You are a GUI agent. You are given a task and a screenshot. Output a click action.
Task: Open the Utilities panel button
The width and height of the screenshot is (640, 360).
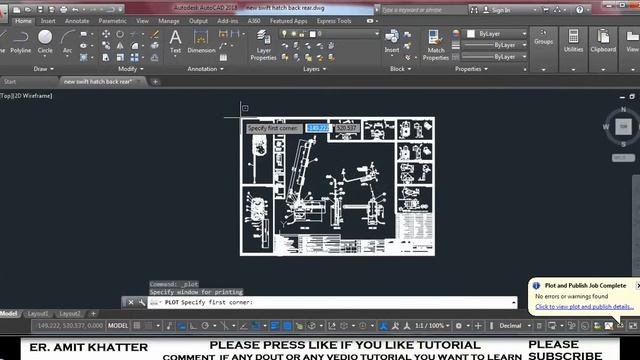(x=573, y=41)
